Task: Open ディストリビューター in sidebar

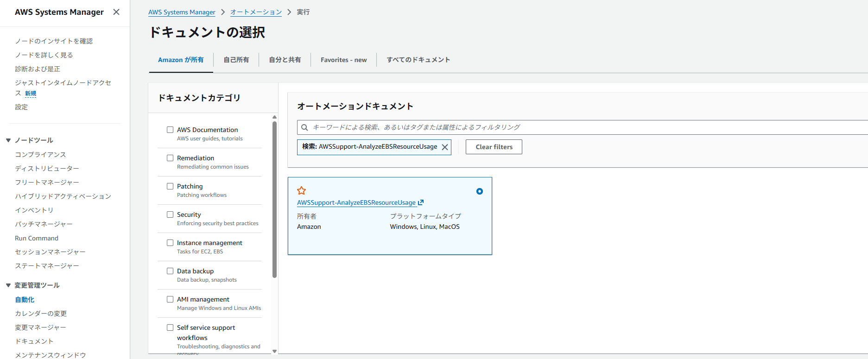Action: click(47, 169)
